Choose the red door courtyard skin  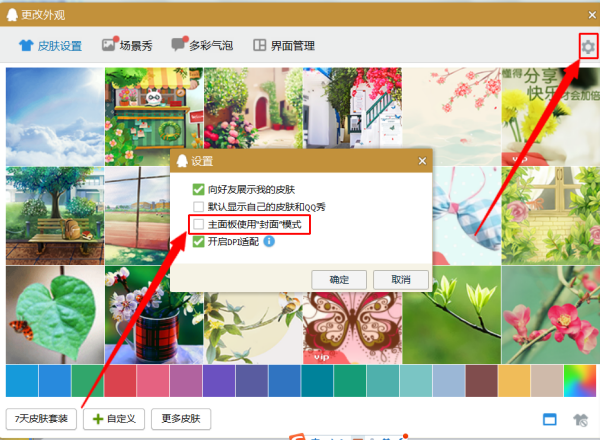(253, 108)
